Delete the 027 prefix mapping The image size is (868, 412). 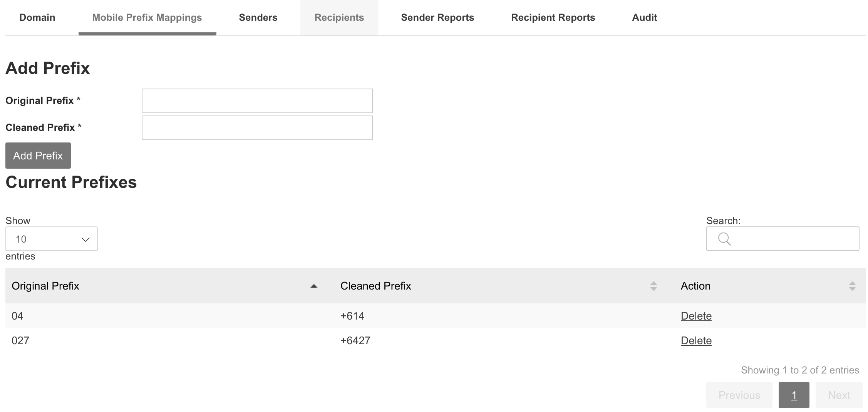coord(696,341)
